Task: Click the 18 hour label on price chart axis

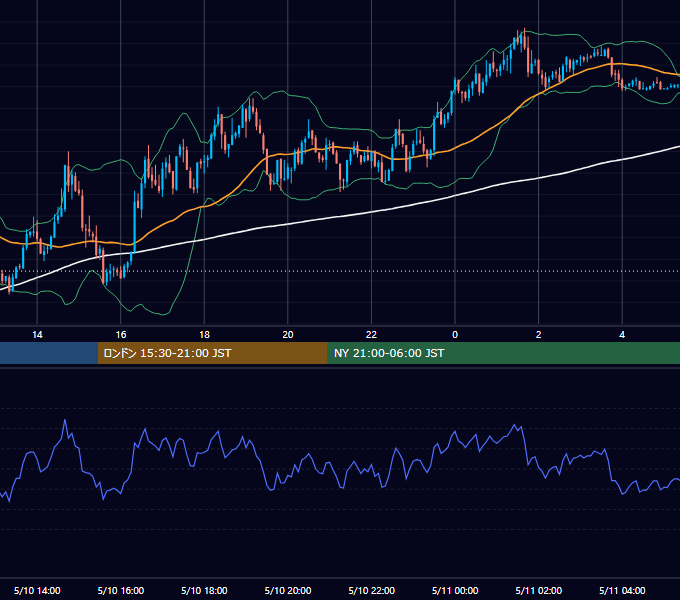Action: click(x=204, y=335)
